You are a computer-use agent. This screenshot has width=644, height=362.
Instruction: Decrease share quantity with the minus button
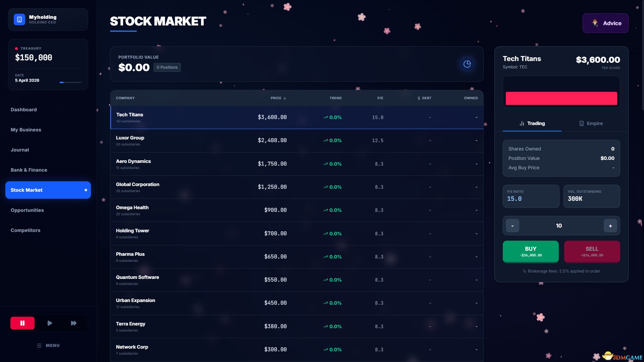[x=513, y=226]
